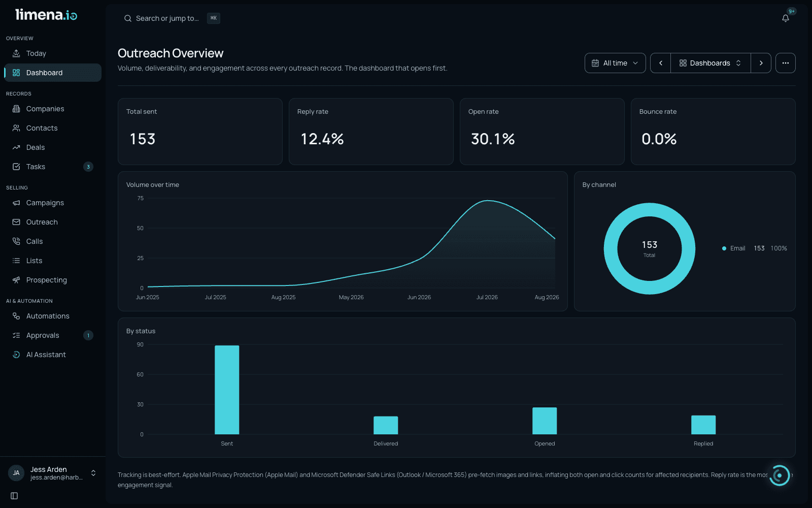Click the Approvals checklist icon
812x508 pixels.
16,335
